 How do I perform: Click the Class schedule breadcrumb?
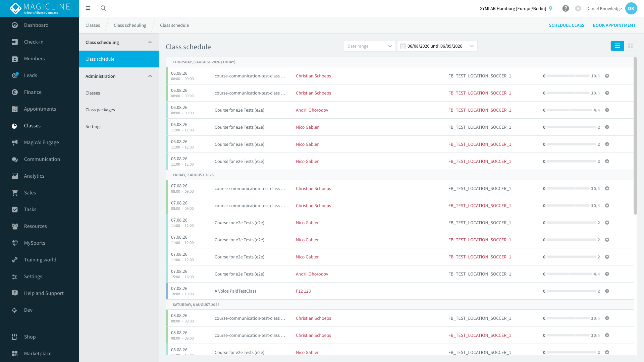174,25
